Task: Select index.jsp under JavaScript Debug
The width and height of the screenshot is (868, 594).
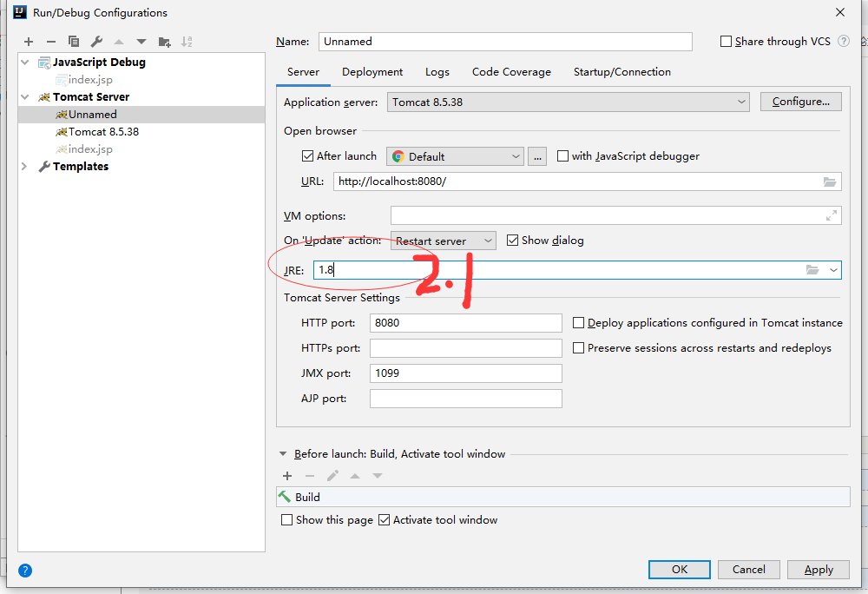Action: click(x=141, y=80)
